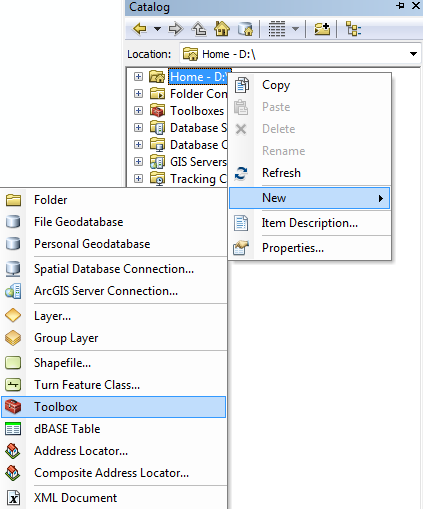Select Toolbox from the New submenu
Viewport: 423px width, 509px height.
pos(114,407)
